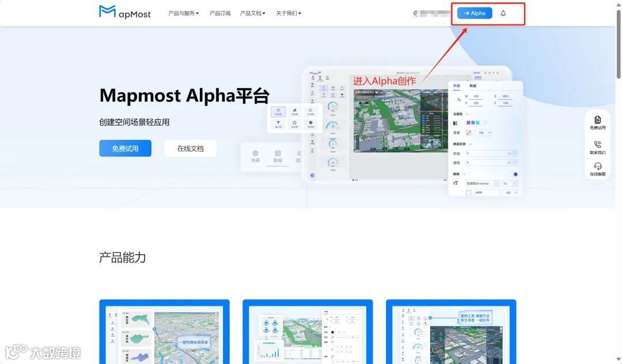
Task: Open the 在线客服 headset icon
Action: (597, 169)
